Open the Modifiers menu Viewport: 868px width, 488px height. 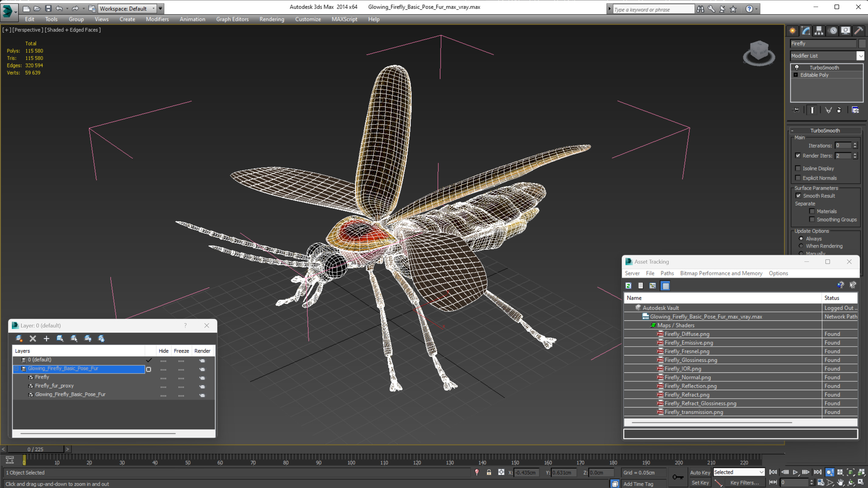point(157,19)
